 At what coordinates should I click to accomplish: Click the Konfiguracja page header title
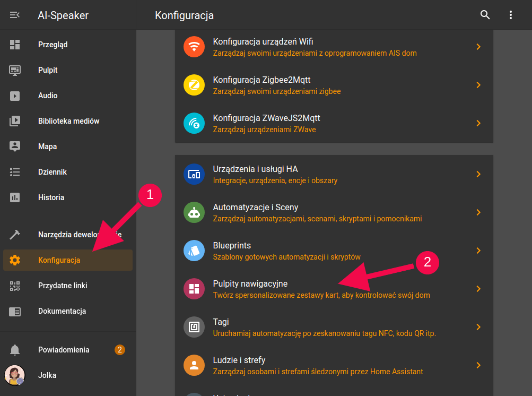pos(184,15)
